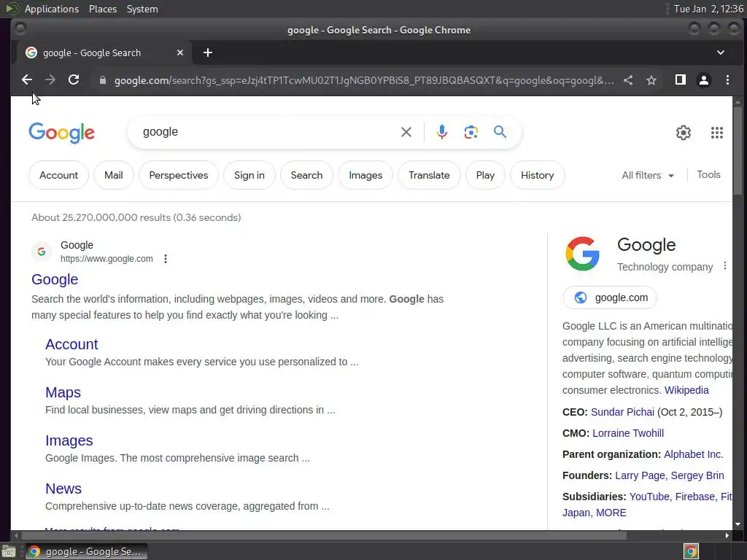Click the horizontal scrollbar thumb
747x560 pixels.
[323, 536]
